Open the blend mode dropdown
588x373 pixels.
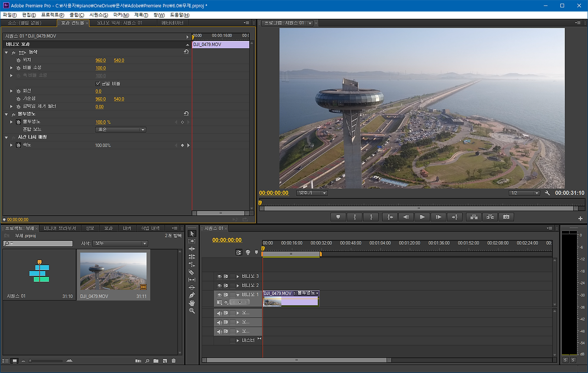click(120, 130)
